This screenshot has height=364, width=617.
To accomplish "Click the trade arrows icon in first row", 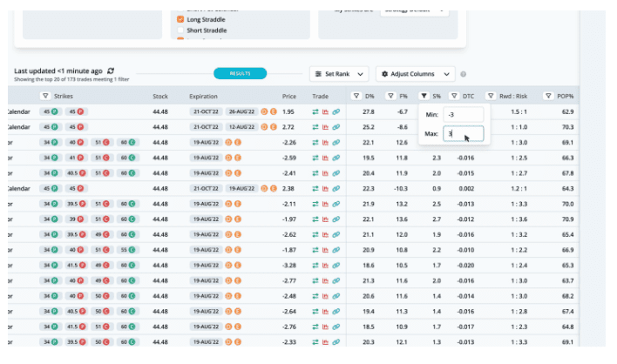I will click(315, 112).
